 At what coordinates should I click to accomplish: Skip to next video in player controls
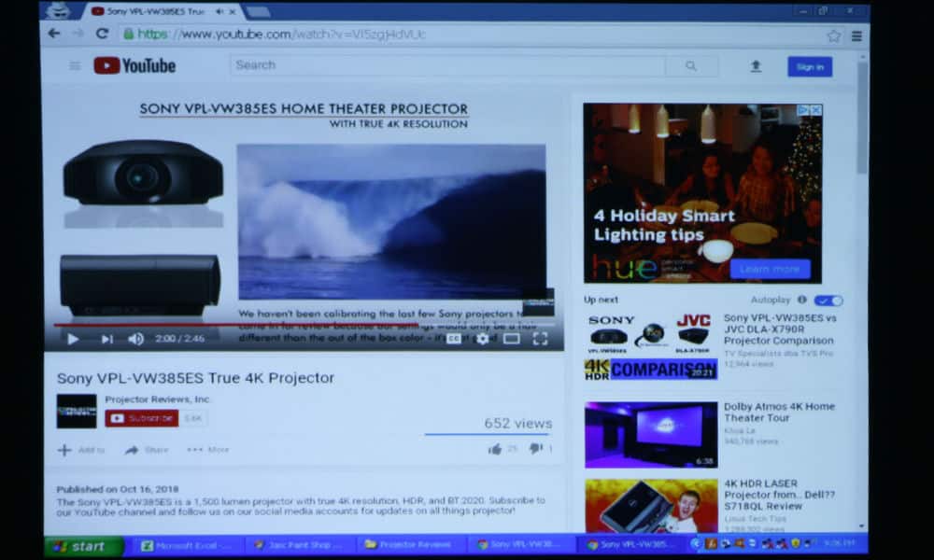[106, 339]
